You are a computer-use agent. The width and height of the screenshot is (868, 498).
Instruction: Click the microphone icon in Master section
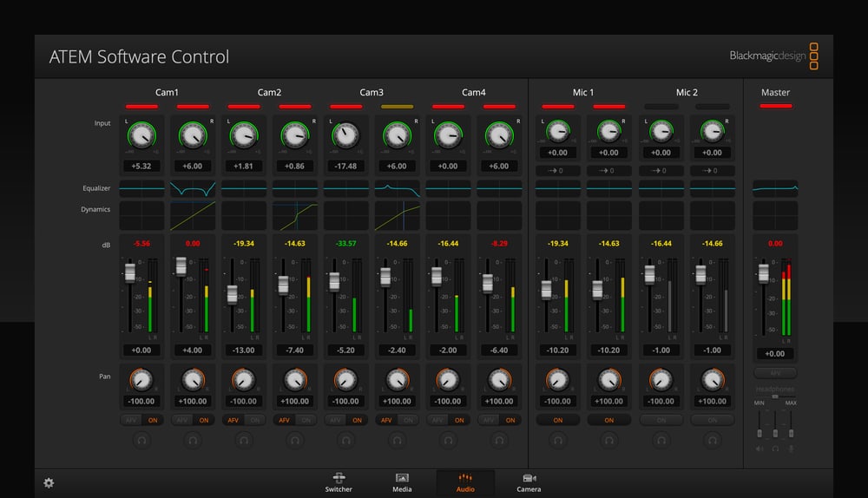pos(791,449)
